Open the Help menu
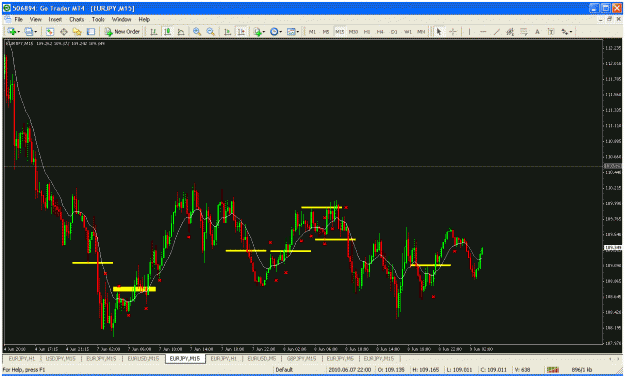 click(x=144, y=19)
